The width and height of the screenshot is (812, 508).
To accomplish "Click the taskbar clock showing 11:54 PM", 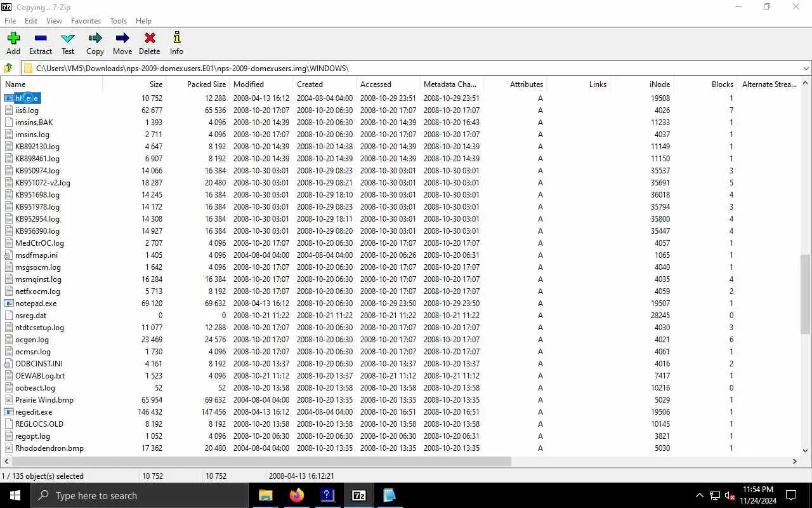I will pos(757,490).
